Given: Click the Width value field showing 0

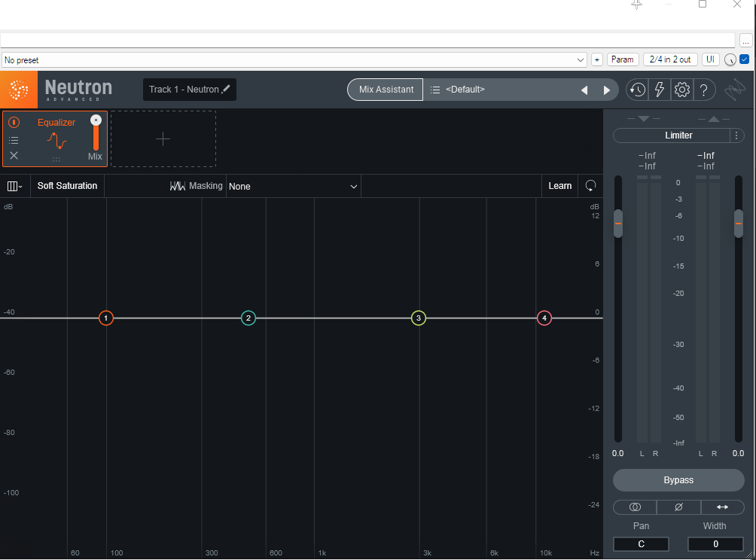Looking at the screenshot, I should 715,544.
